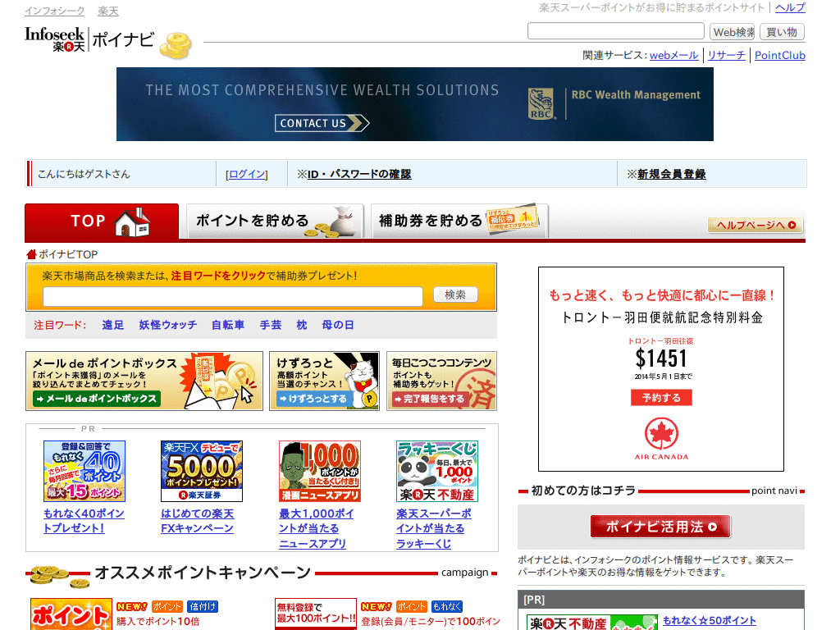Click the gold coins icon beside ポイナビ

point(176,46)
